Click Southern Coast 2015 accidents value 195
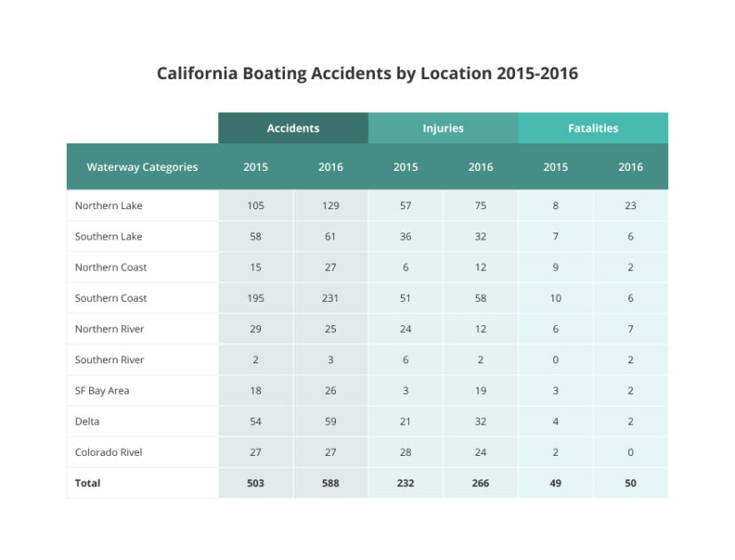The height and width of the screenshot is (560, 735). pyautogui.click(x=256, y=298)
